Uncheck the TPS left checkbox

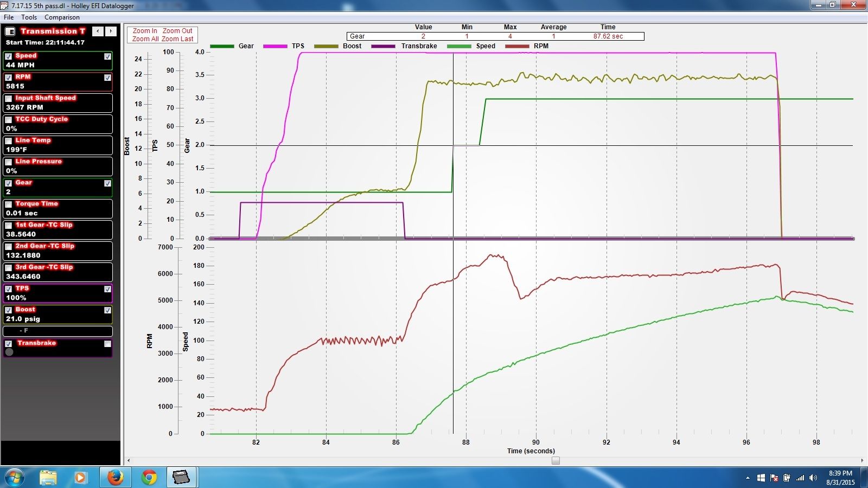[9, 289]
